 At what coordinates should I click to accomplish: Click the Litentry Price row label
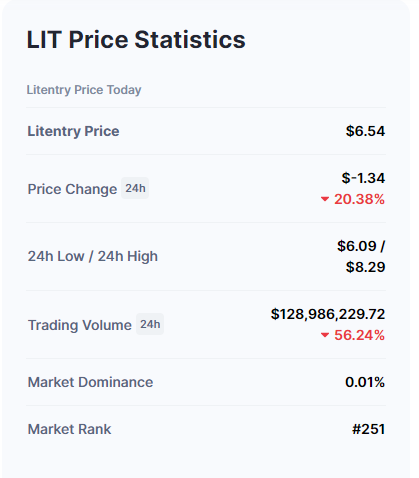tap(73, 131)
